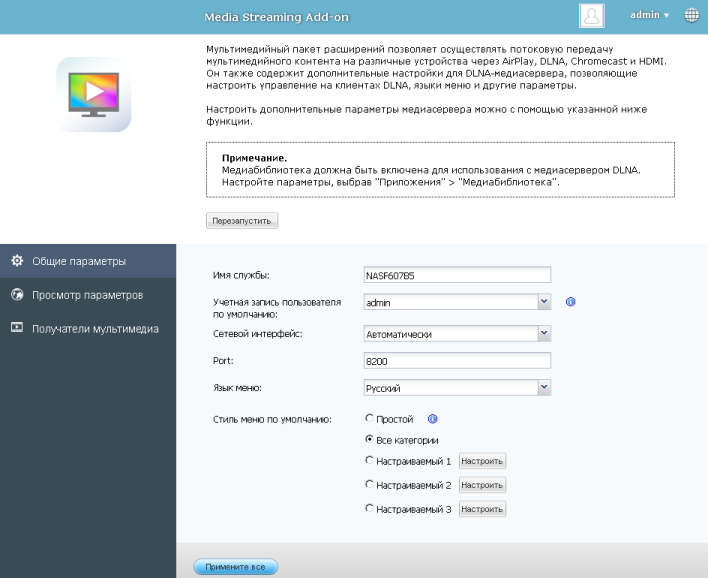
Task: Open the admin user dropdown menu
Action: point(649,15)
